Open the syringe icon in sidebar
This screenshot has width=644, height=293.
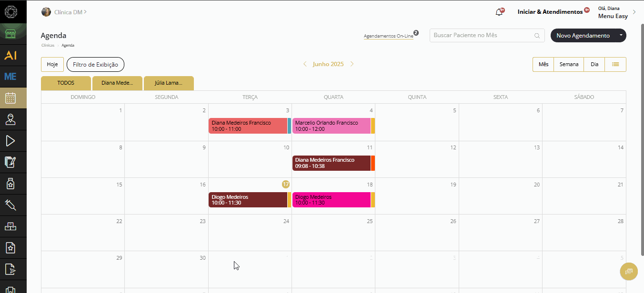[10, 205]
